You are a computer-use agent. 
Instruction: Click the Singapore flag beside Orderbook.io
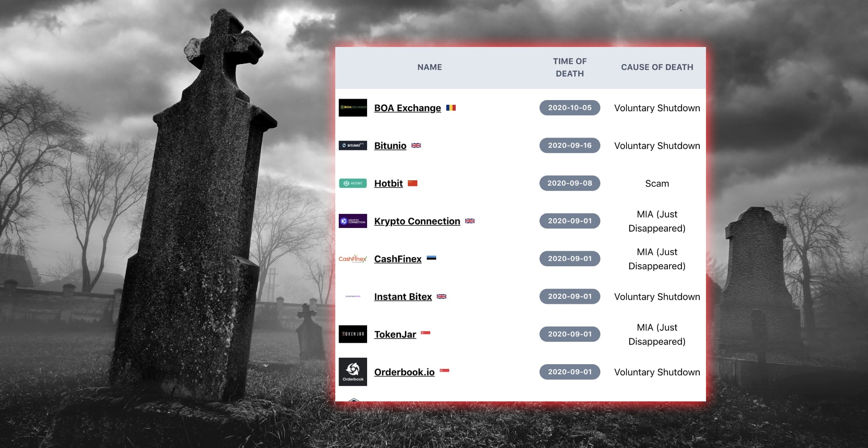(444, 370)
